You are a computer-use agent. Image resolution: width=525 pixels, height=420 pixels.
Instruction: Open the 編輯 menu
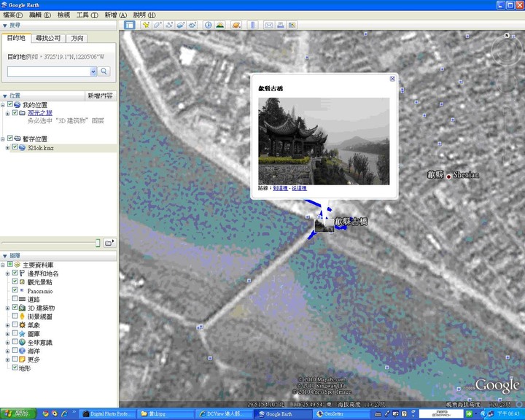(x=40, y=15)
